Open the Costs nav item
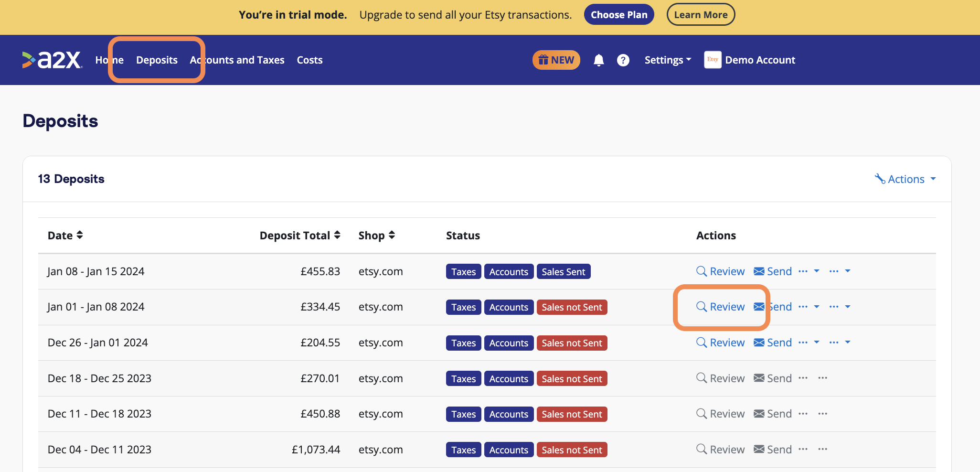Image resolution: width=980 pixels, height=472 pixels. 310,60
